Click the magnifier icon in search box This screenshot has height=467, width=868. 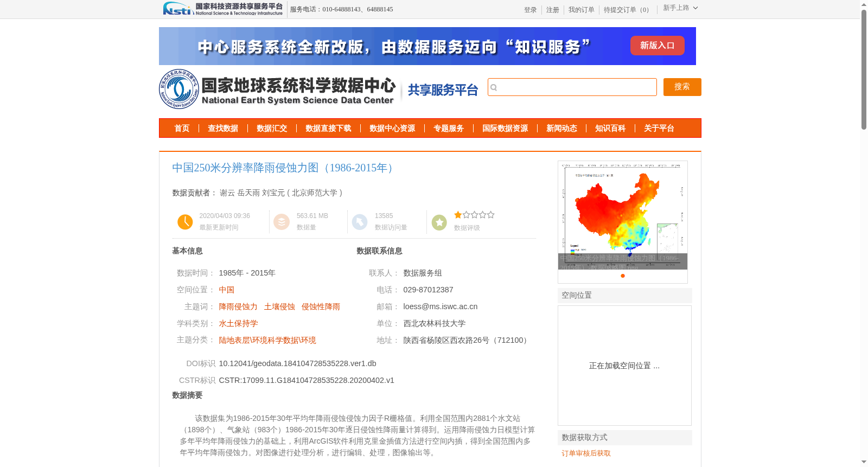click(494, 87)
